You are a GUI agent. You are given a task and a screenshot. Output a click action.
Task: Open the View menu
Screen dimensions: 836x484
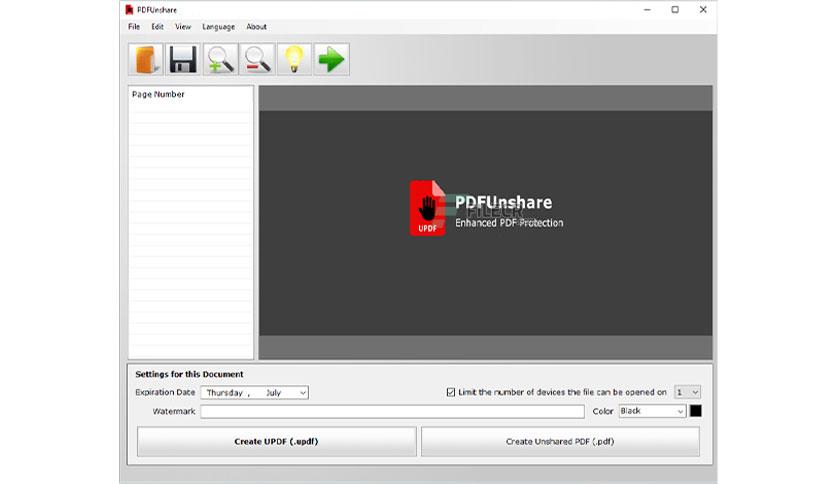coord(183,27)
